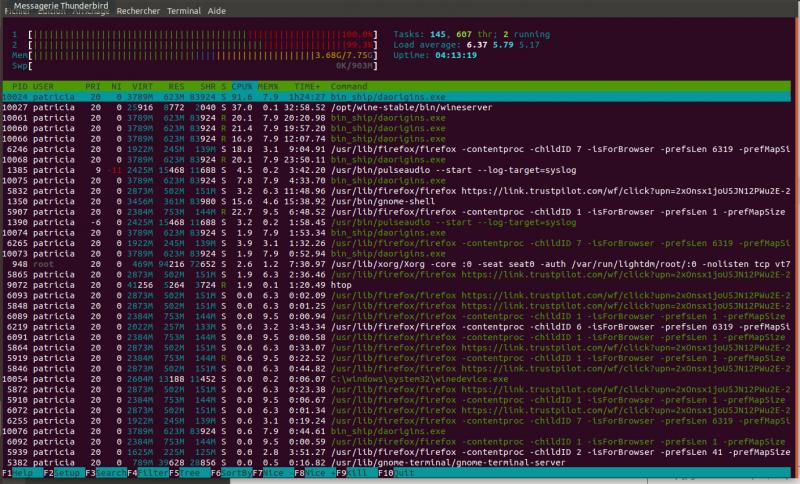Activate the F4 Filter function
Image resolution: width=800 pixels, height=484 pixels.
pyautogui.click(x=148, y=473)
